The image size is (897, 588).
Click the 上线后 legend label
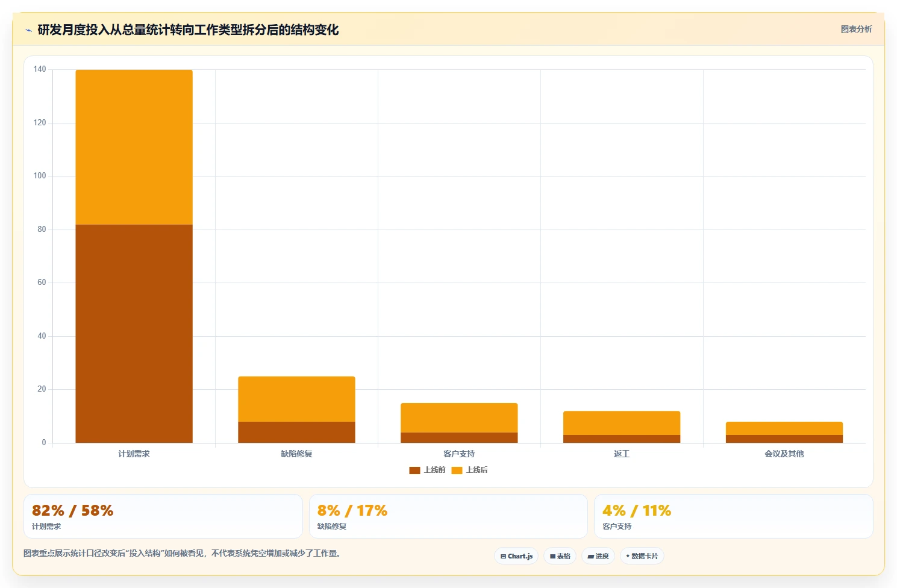coord(477,470)
